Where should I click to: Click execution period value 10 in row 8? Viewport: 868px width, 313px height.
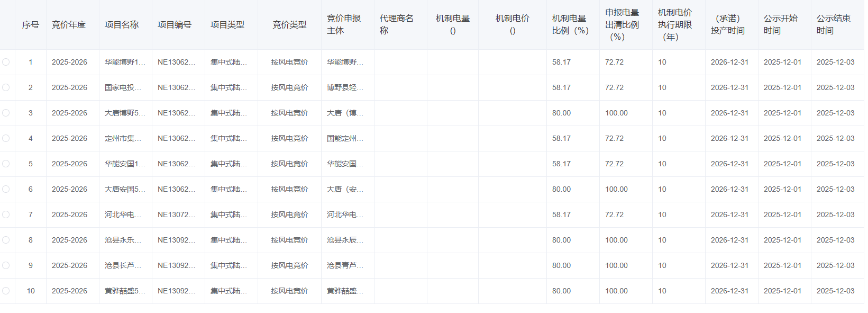click(x=662, y=240)
